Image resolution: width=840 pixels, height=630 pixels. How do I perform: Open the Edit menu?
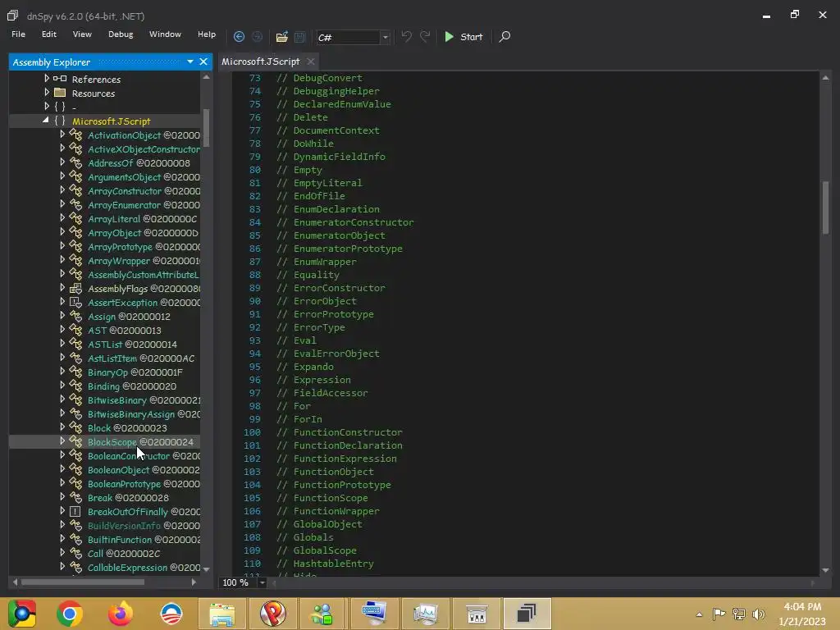coord(48,34)
